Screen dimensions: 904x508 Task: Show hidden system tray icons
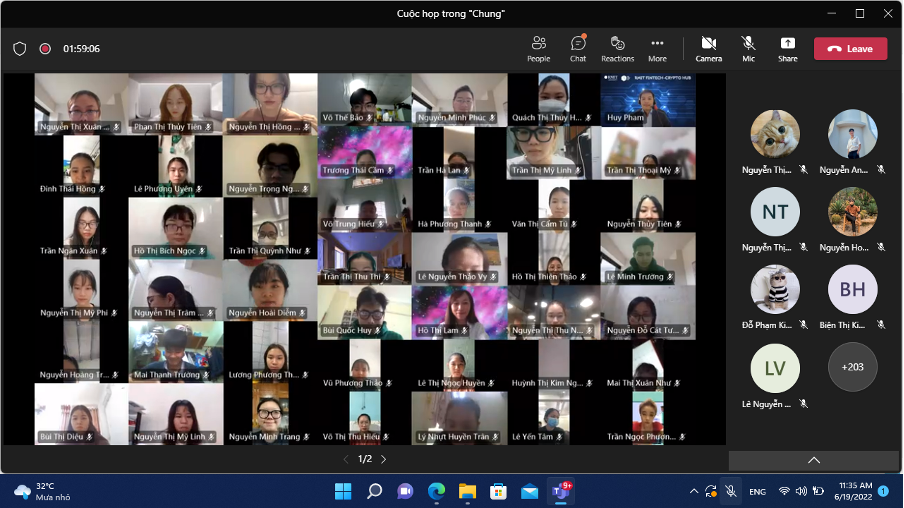692,491
